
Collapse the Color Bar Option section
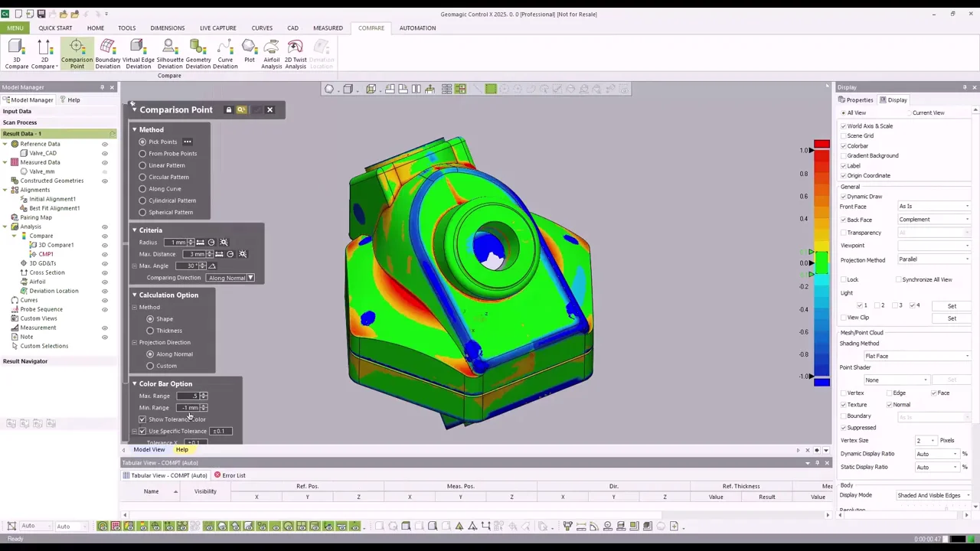(135, 383)
